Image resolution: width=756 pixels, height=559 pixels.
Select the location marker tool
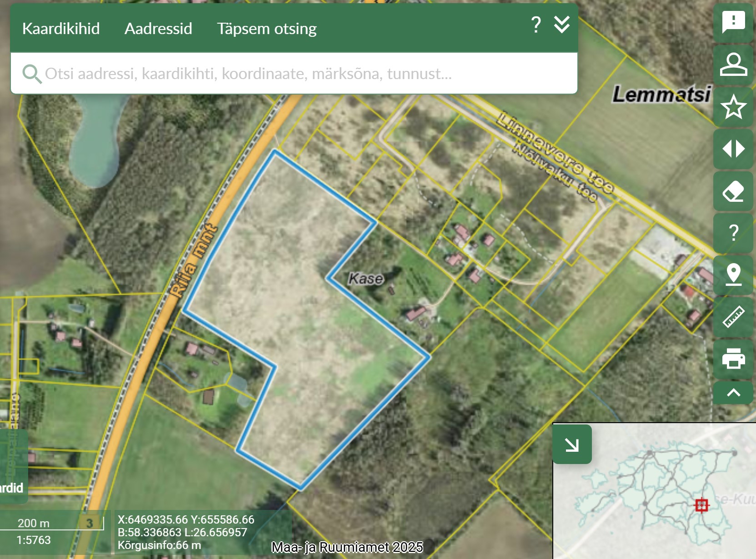tap(733, 275)
